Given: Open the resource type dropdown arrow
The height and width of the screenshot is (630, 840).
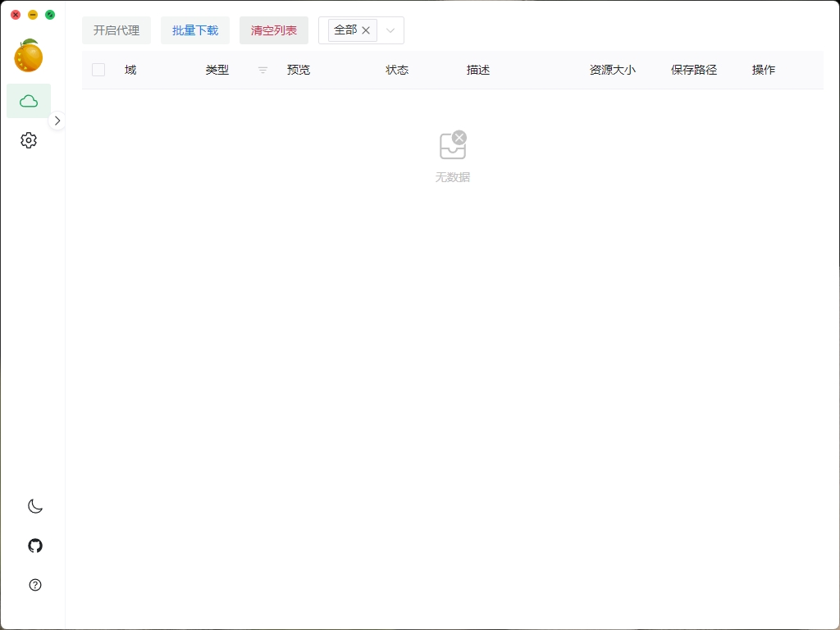Looking at the screenshot, I should pyautogui.click(x=390, y=30).
